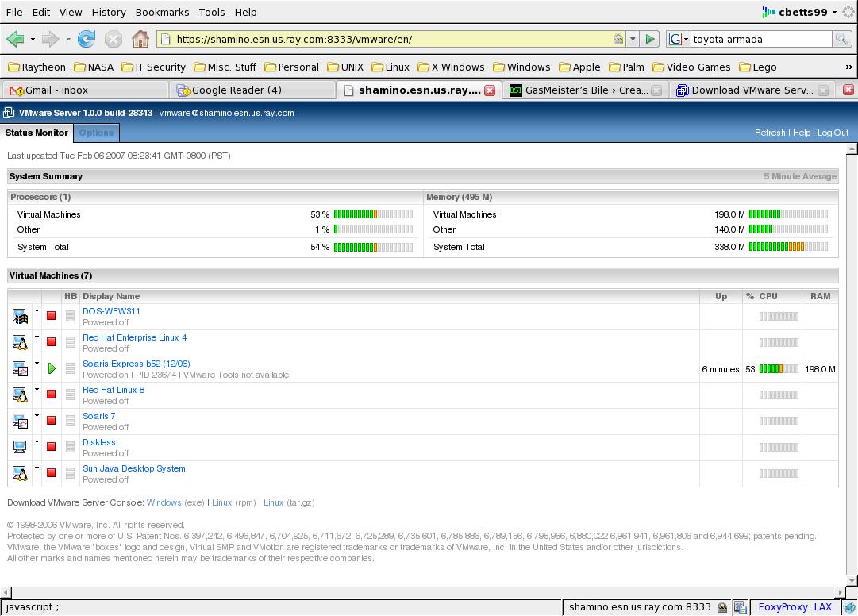858x616 pixels.
Task: Open the Diskless machine console icon
Action: click(20, 447)
